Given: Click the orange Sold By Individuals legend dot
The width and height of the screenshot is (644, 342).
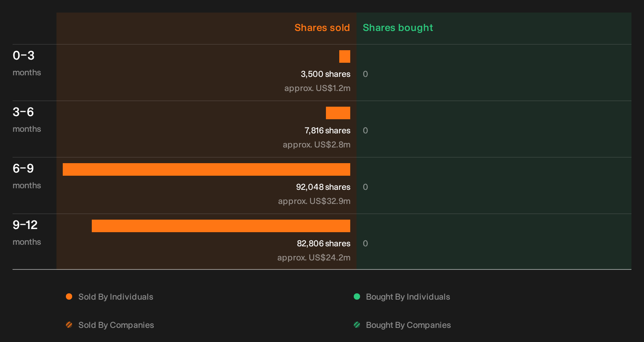Looking at the screenshot, I should click(x=69, y=297).
